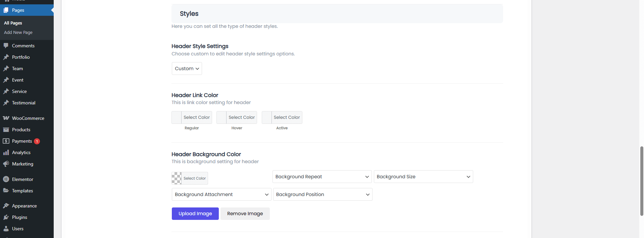Click the WooCommerce logo icon
The width and height of the screenshot is (644, 238).
pos(6,118)
